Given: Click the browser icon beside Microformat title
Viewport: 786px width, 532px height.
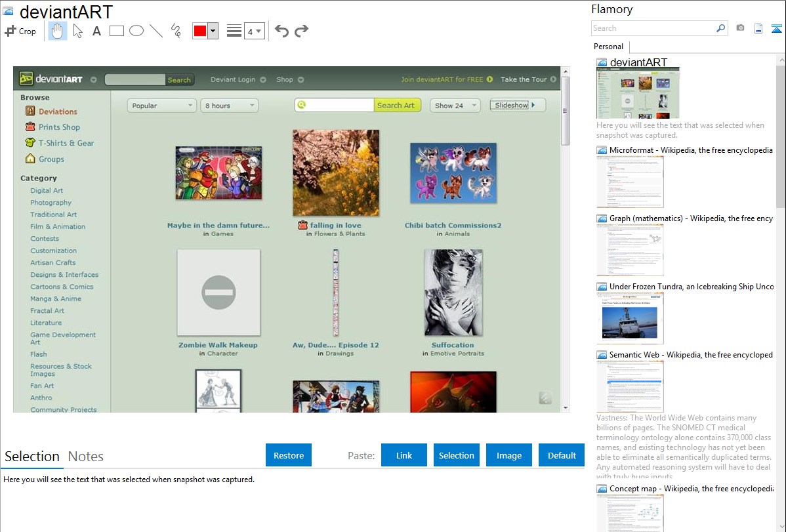Looking at the screenshot, I should coord(602,150).
